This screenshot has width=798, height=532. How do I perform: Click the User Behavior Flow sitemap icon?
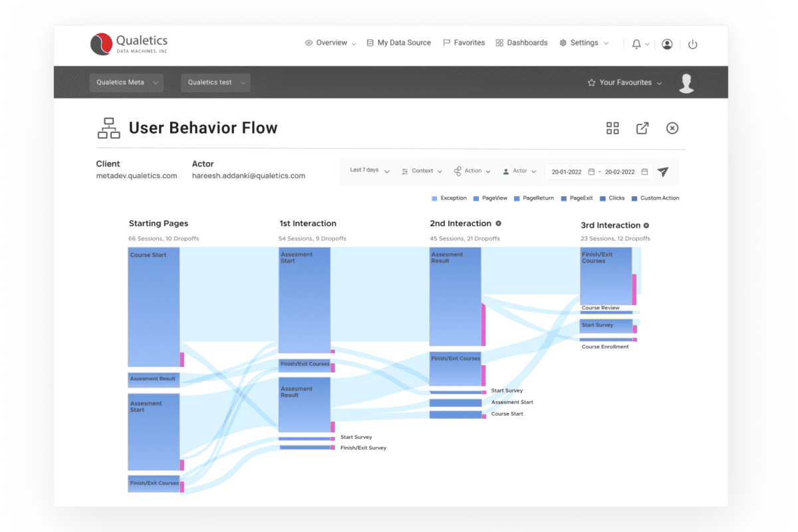pos(108,127)
